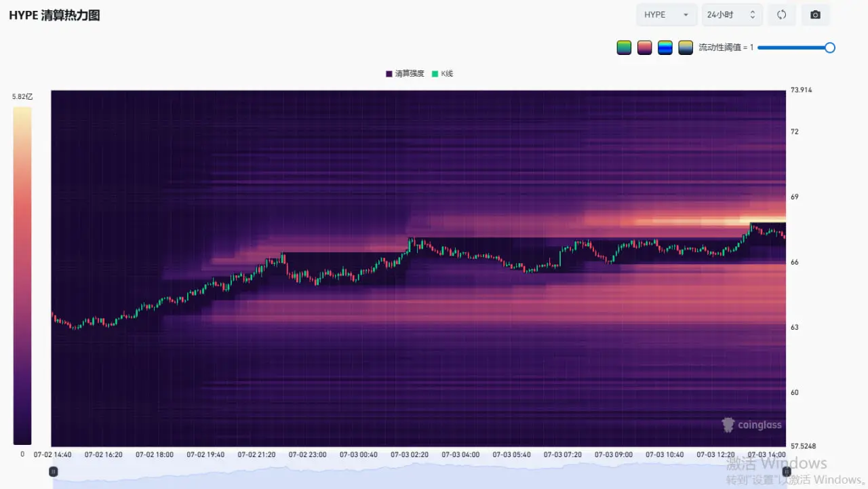Click the 流动性阈值 = 1 label

[x=726, y=47]
